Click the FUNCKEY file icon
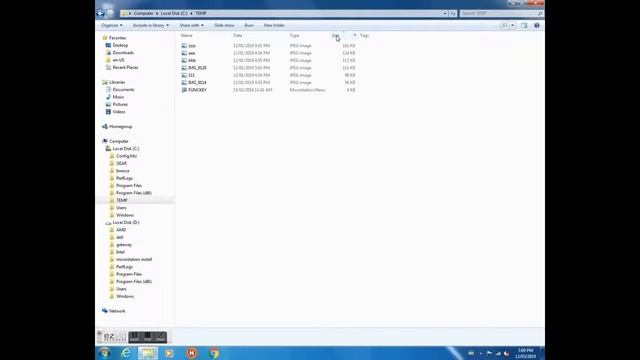Viewport: 640px width, 360px height. [184, 90]
